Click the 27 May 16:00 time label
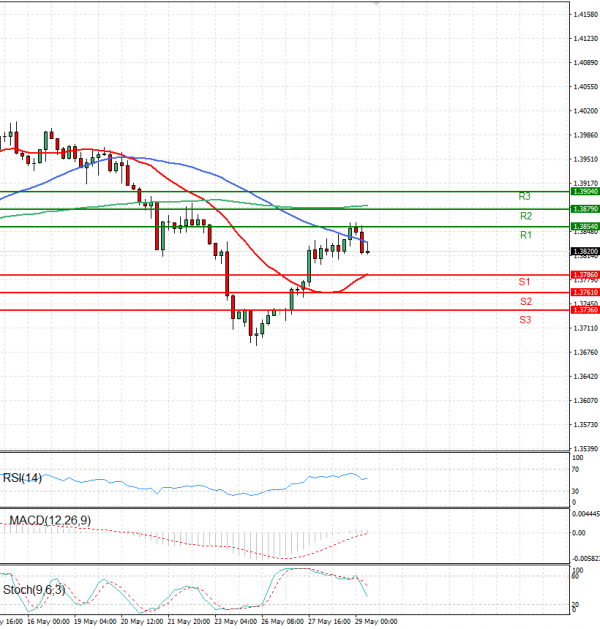600x629 pixels. (x=329, y=622)
